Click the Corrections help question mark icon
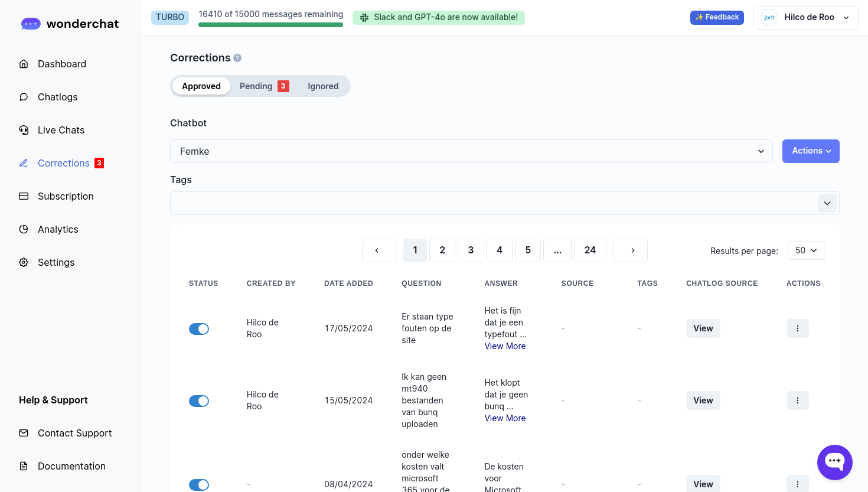Screen dimensions: 868x492 (x=237, y=58)
